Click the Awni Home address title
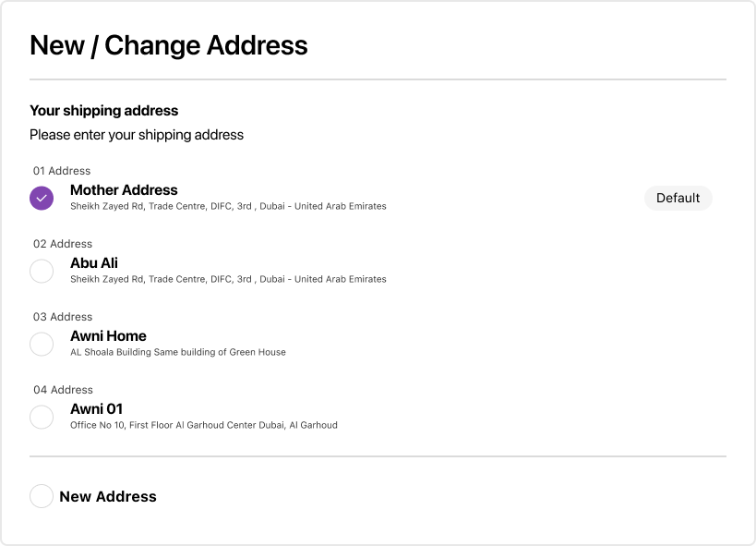The image size is (756, 546). (108, 335)
